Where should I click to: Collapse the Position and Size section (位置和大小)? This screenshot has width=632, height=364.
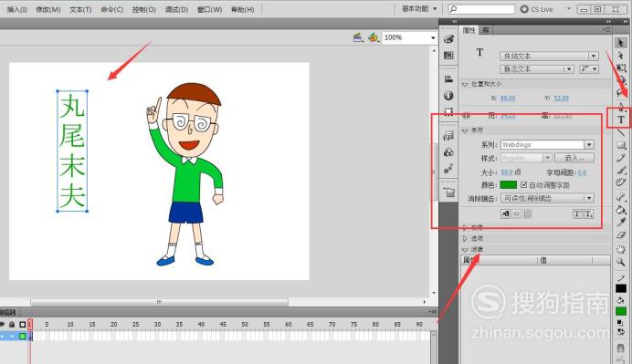click(465, 84)
